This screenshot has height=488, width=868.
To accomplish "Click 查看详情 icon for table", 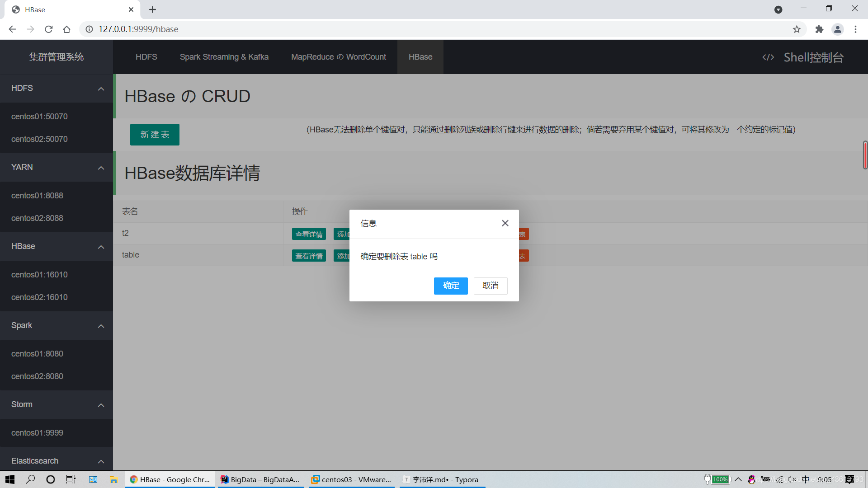I will pos(307,256).
